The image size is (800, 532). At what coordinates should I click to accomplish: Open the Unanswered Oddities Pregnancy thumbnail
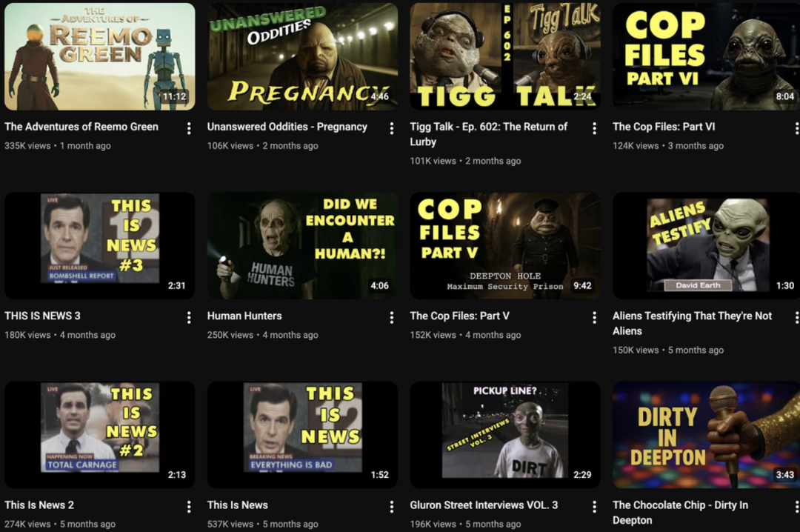point(302,56)
